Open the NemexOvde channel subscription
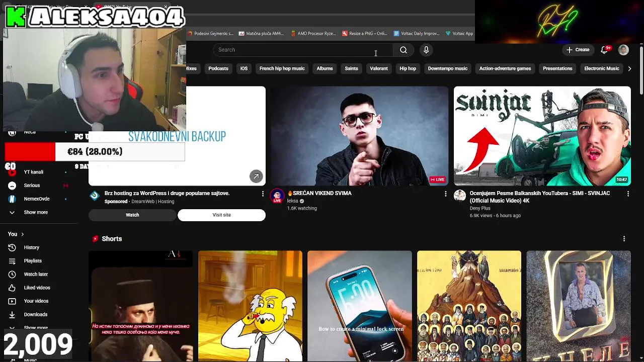 [x=38, y=199]
